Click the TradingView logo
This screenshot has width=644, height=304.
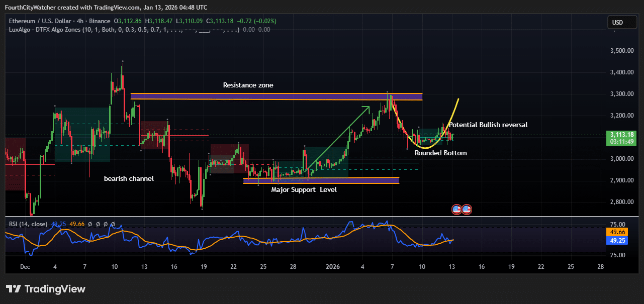[46, 289]
